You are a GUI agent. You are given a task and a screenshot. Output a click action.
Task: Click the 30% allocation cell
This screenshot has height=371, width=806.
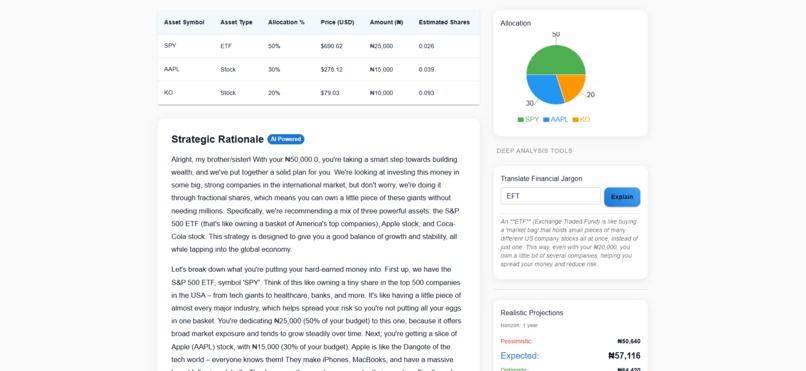pos(274,69)
